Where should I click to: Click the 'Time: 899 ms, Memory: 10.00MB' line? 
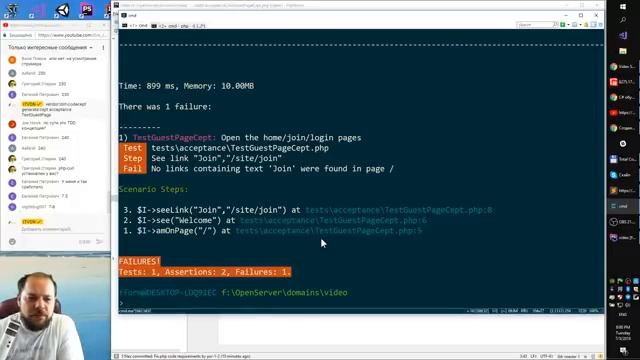pos(187,86)
